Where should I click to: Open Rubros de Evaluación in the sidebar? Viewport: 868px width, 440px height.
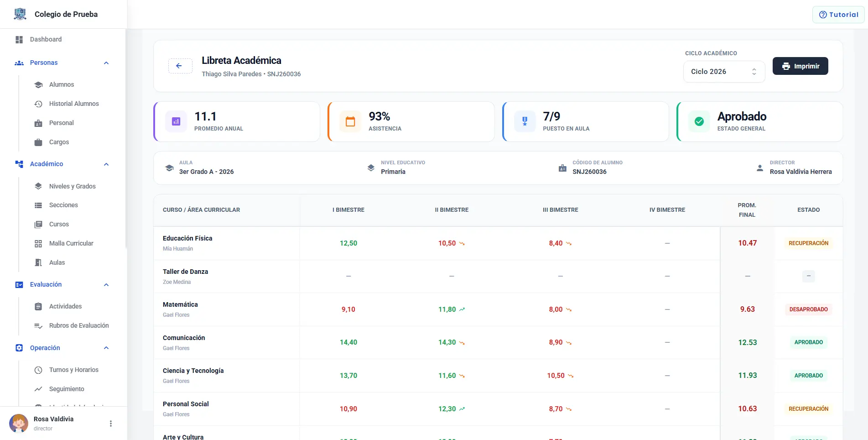click(79, 326)
